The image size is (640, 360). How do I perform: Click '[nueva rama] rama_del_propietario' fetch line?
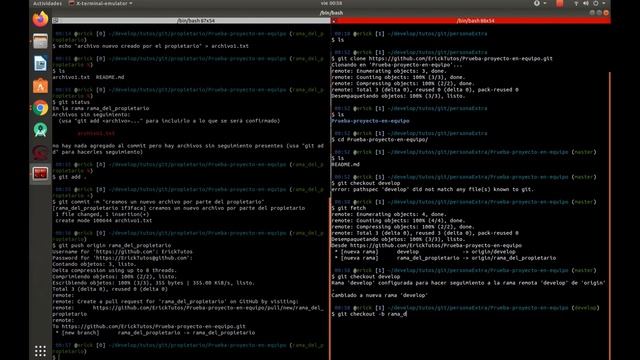[445, 258]
